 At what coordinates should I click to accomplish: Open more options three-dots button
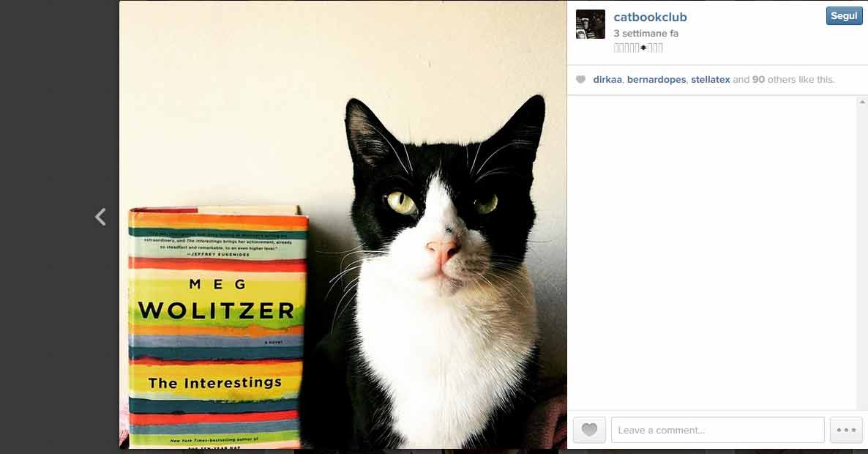point(846,430)
